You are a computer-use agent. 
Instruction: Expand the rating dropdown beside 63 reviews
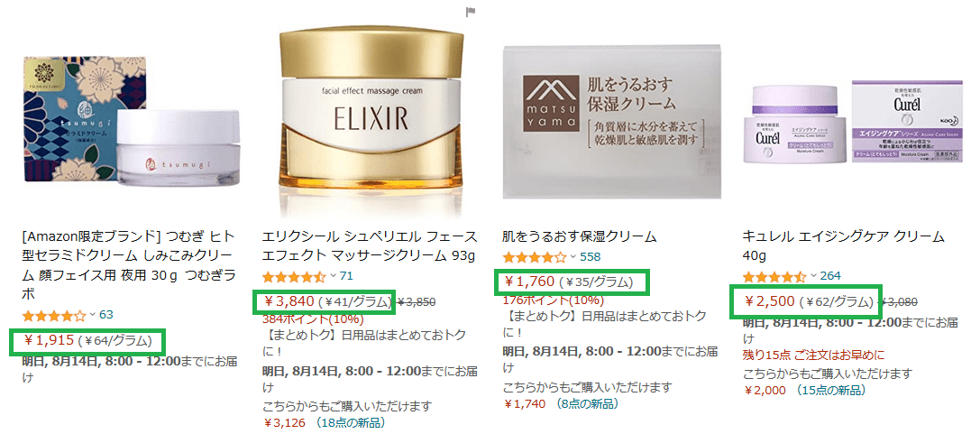pos(93,315)
